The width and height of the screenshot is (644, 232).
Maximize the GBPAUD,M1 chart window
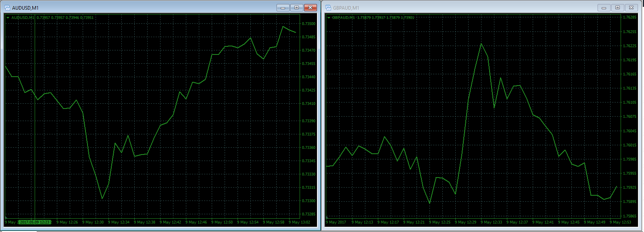(617, 8)
